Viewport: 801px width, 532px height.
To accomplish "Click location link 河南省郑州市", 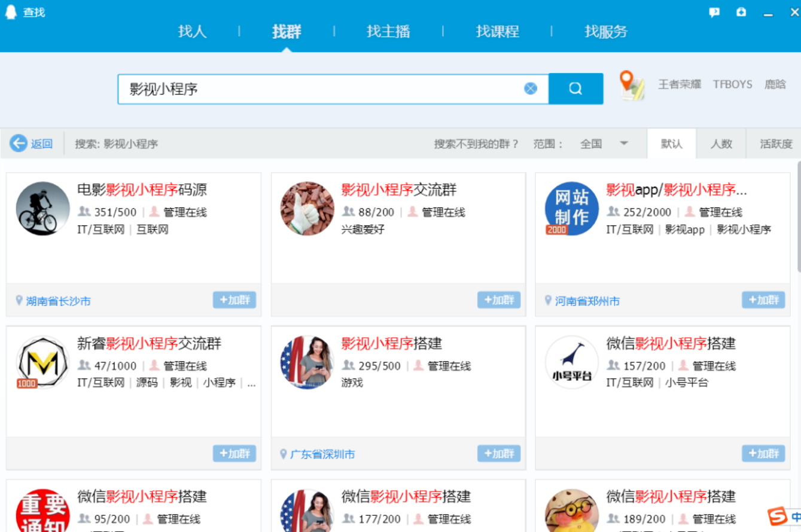I will click(x=587, y=301).
